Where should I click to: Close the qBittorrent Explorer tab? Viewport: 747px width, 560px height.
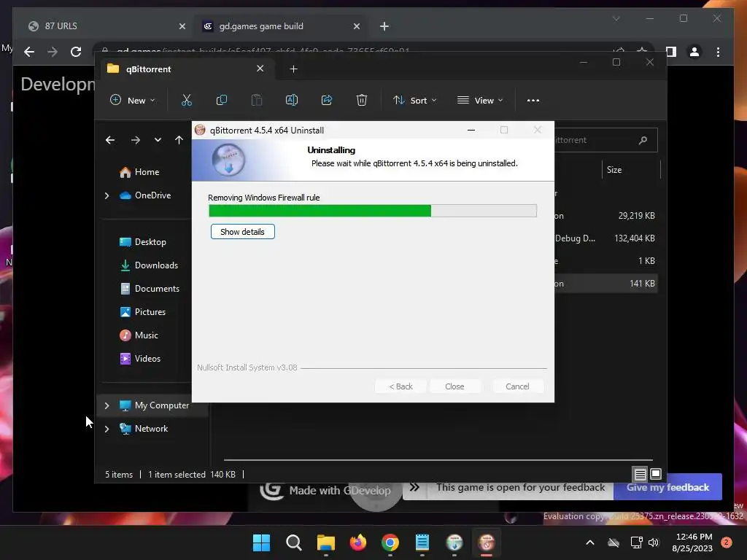click(x=260, y=69)
